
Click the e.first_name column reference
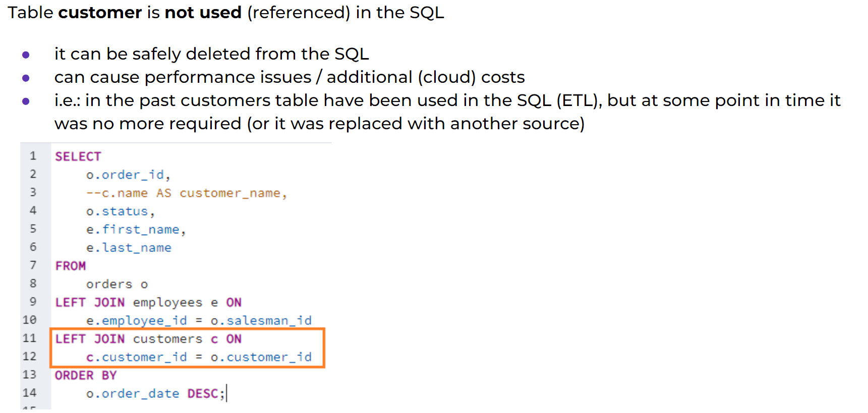pyautogui.click(x=135, y=230)
